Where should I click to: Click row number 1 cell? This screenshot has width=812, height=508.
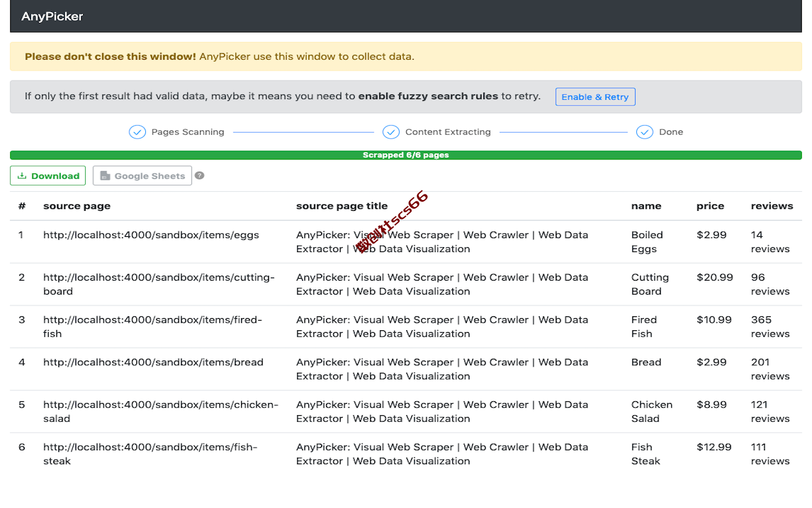point(21,235)
